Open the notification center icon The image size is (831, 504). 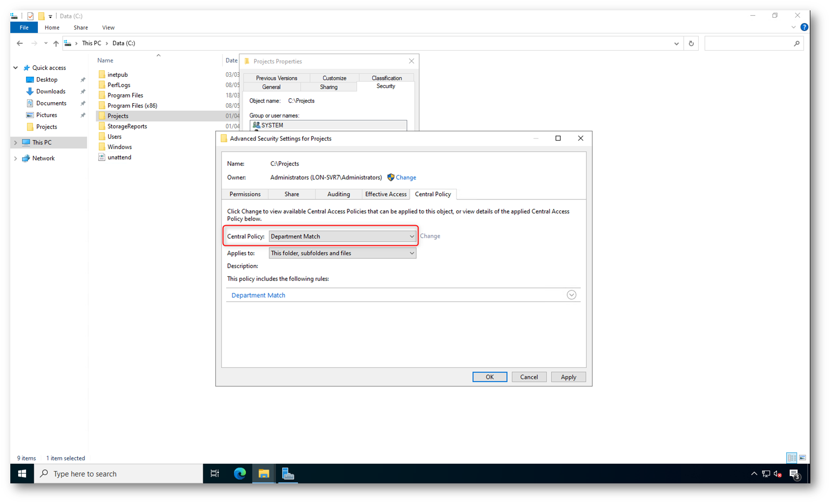coord(794,474)
